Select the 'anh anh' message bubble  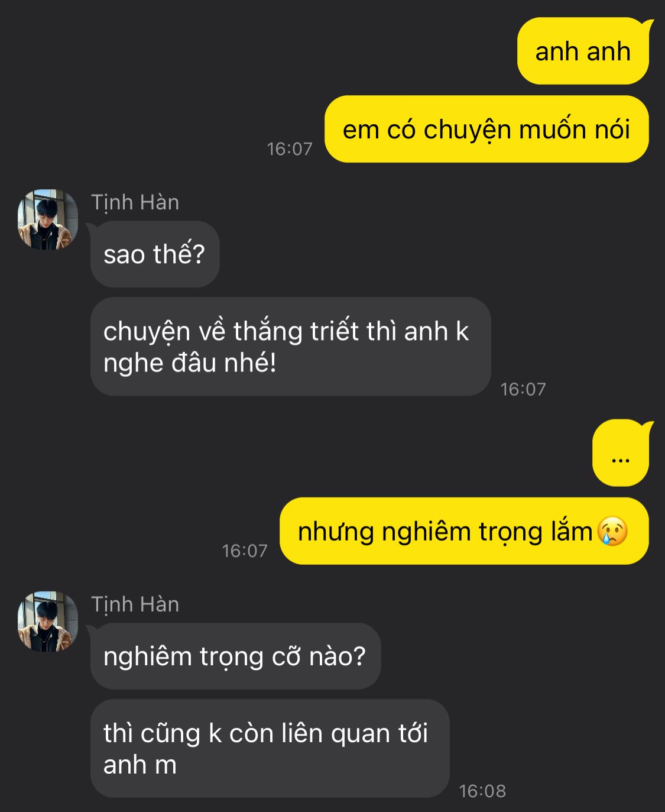point(583,51)
